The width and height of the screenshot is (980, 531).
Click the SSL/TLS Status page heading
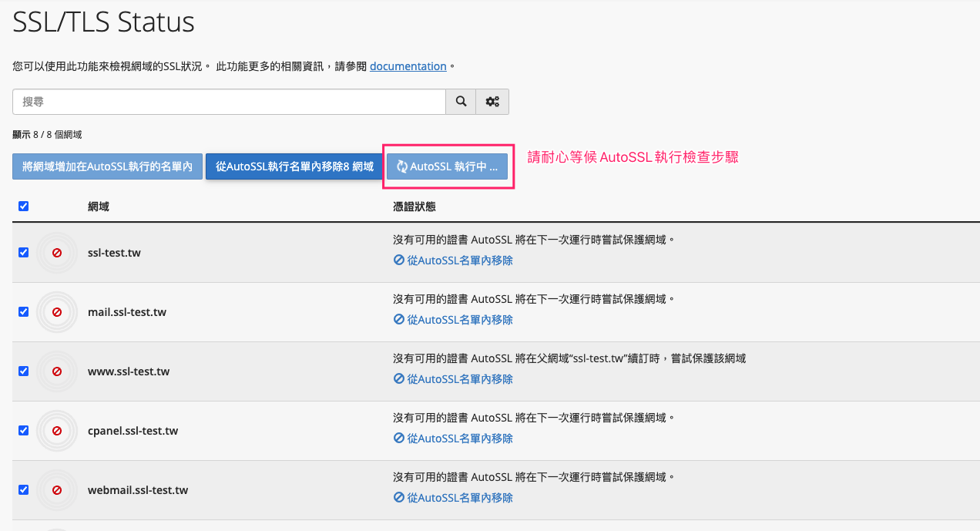pos(104,22)
